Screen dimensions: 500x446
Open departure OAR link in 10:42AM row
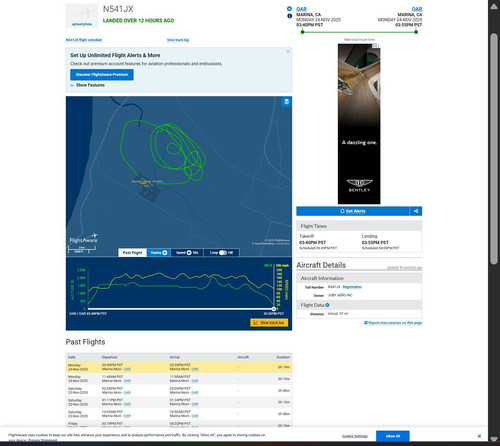click(x=127, y=416)
